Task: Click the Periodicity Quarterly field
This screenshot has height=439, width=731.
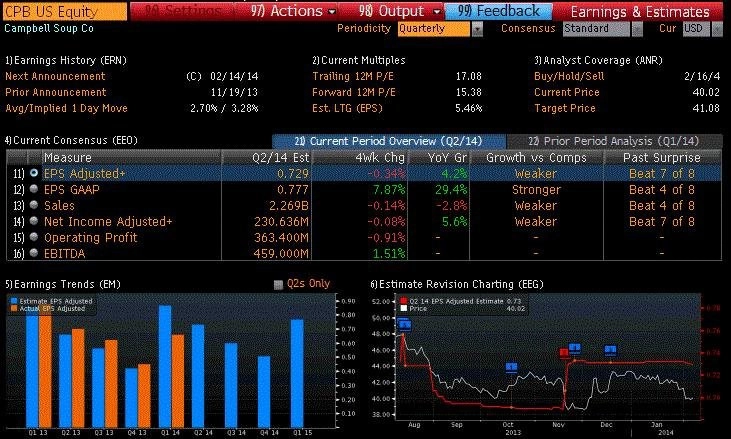Action: tap(434, 29)
